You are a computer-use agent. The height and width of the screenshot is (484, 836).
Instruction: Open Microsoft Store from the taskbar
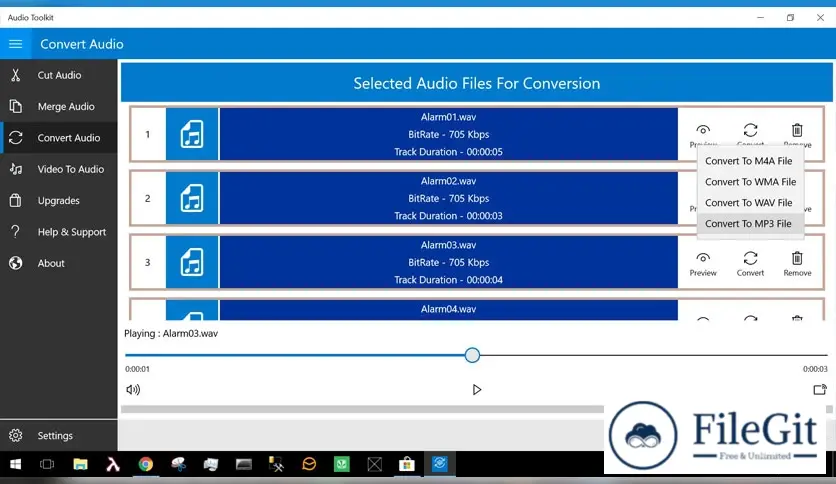pos(407,464)
